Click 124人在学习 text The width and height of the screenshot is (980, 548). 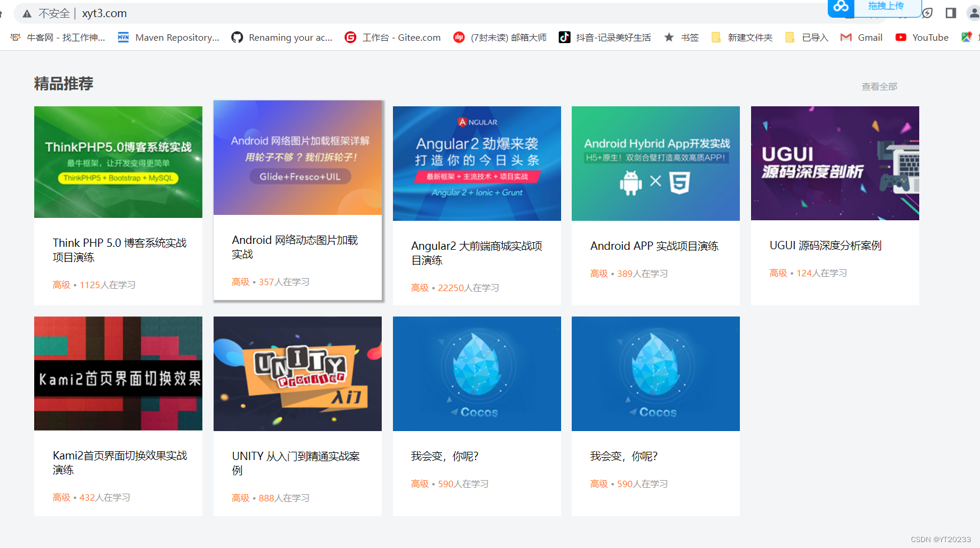(x=822, y=273)
